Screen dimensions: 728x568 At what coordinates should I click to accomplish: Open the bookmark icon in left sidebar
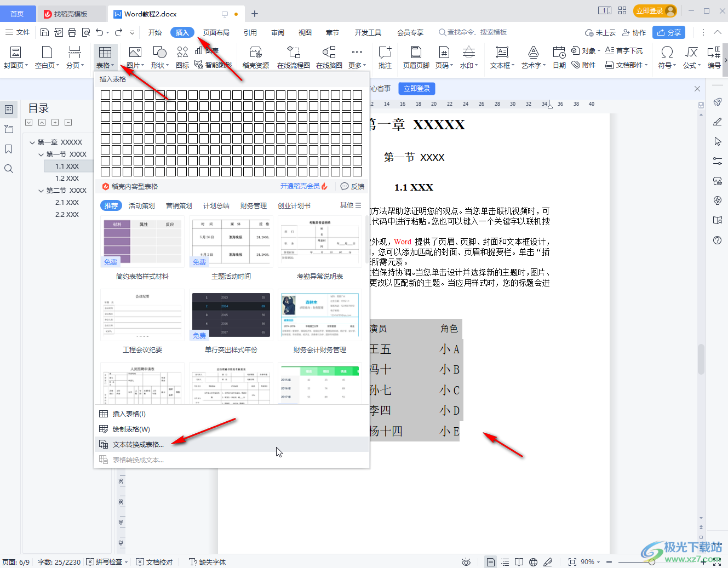[9, 149]
